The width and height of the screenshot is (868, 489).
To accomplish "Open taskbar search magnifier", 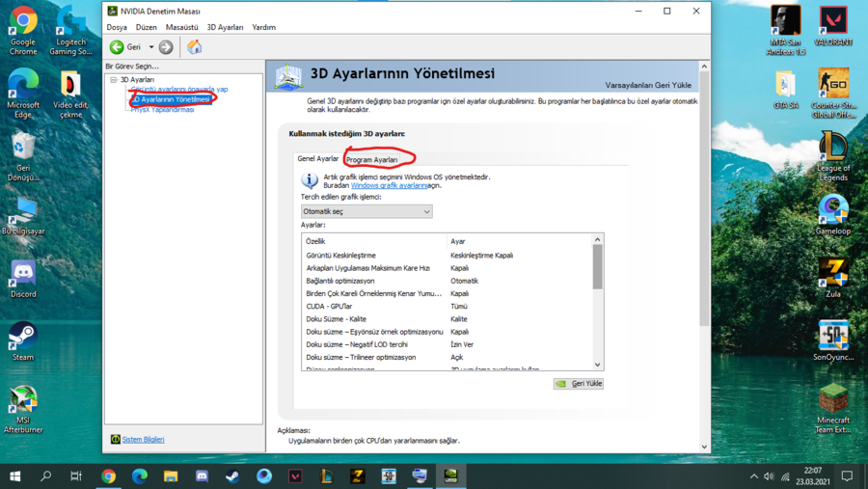I will pos(46,475).
